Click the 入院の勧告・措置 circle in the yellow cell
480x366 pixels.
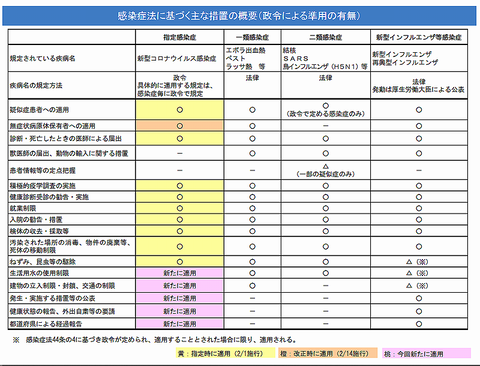pyautogui.click(x=180, y=220)
